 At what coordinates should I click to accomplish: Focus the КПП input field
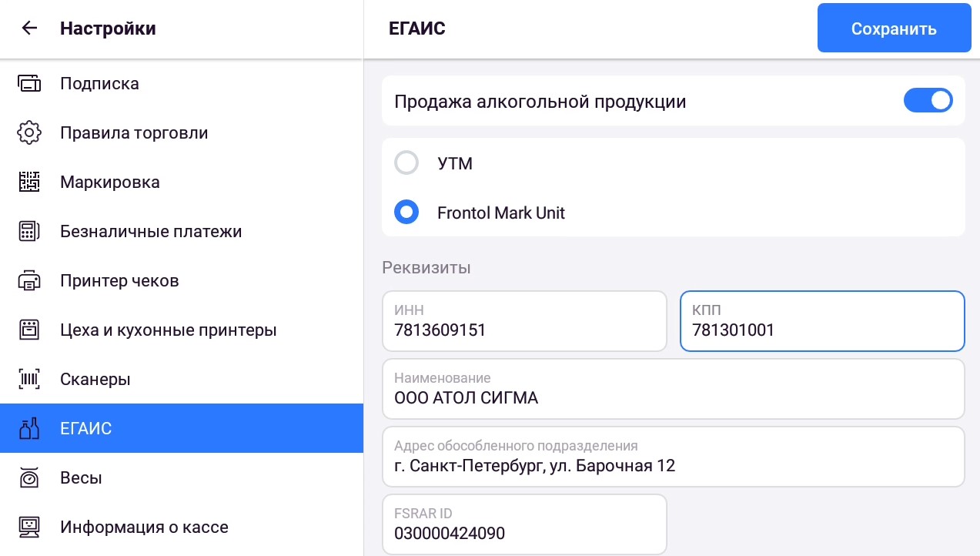click(x=822, y=321)
